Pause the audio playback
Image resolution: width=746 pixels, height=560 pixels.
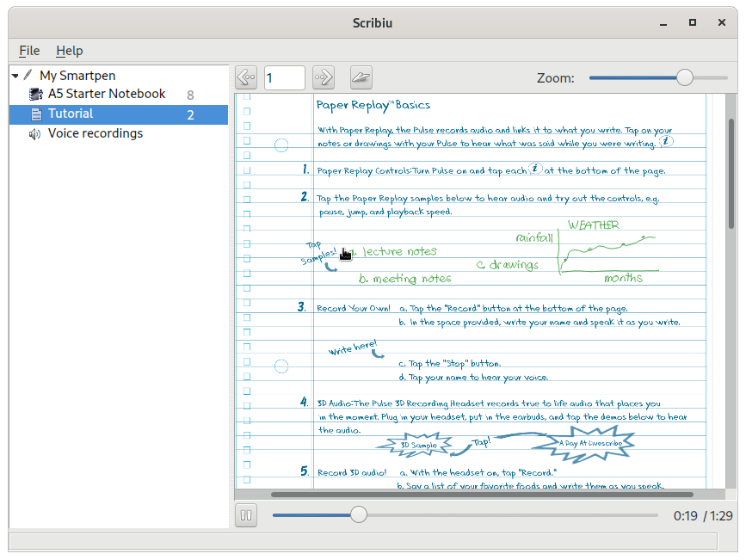(246, 515)
